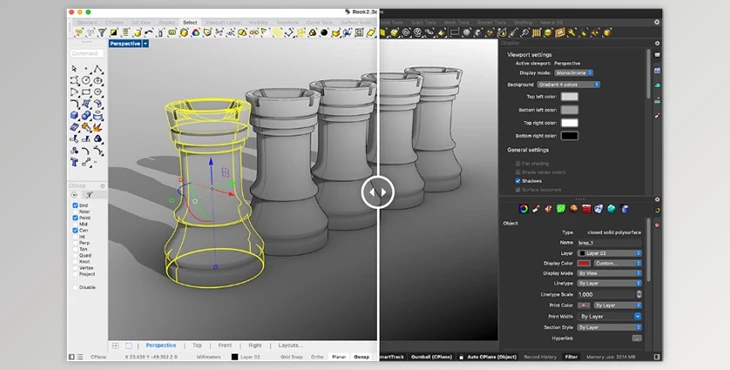The height and width of the screenshot is (370, 730).
Task: Click the selection filter funnel icon
Action: (x=101, y=33)
